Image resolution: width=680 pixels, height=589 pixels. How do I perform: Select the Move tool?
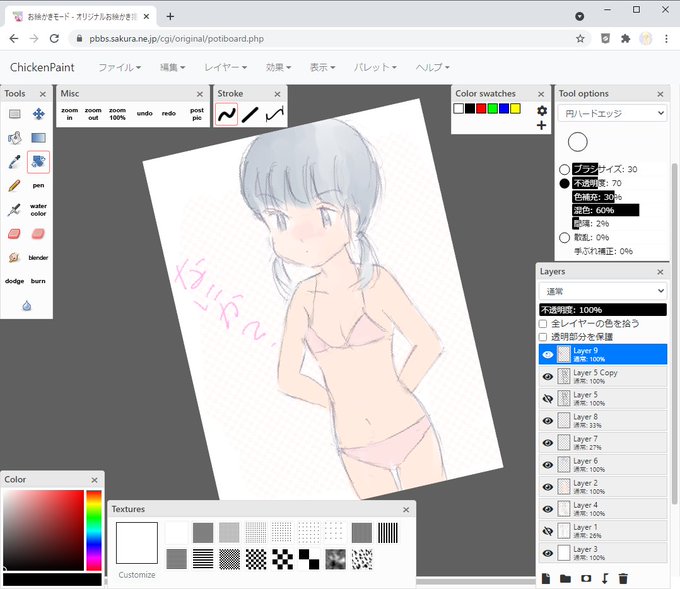tap(39, 114)
